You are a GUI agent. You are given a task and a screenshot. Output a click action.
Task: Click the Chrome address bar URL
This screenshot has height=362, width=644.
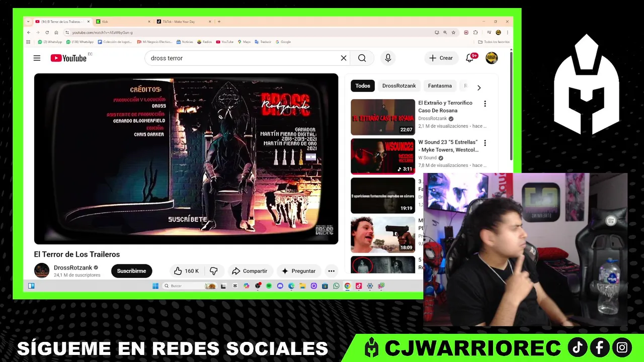point(102,33)
